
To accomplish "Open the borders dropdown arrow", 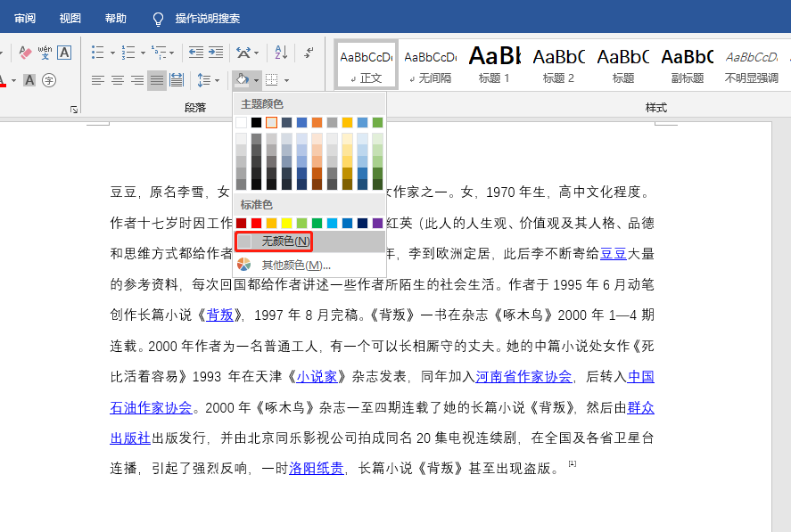I will pos(286,81).
